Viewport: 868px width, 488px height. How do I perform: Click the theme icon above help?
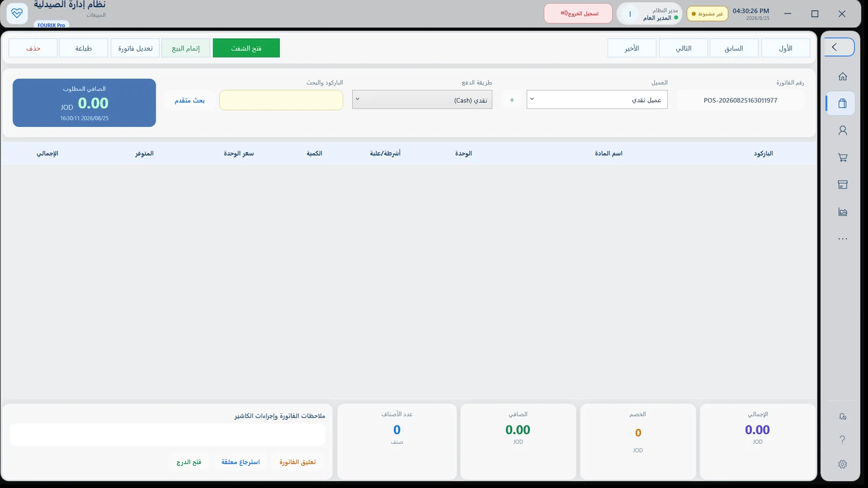click(843, 416)
